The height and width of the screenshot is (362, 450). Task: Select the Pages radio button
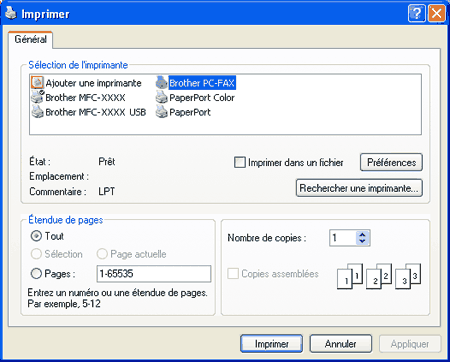36,274
